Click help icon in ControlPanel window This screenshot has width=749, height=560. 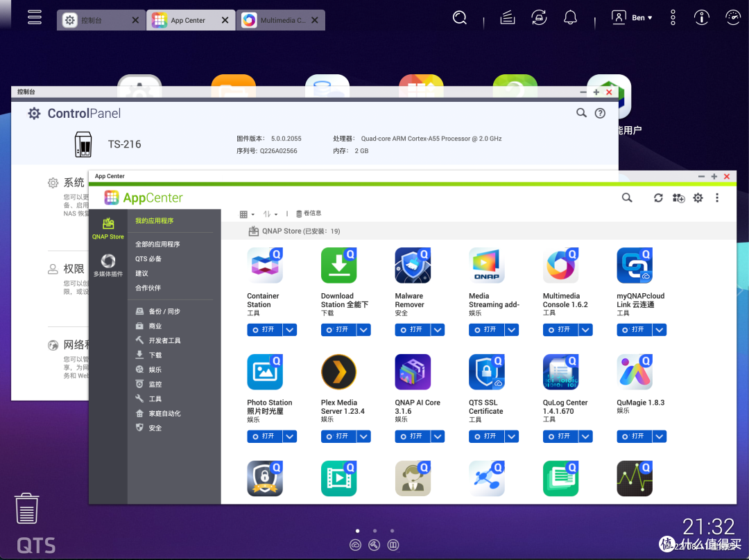tap(600, 113)
